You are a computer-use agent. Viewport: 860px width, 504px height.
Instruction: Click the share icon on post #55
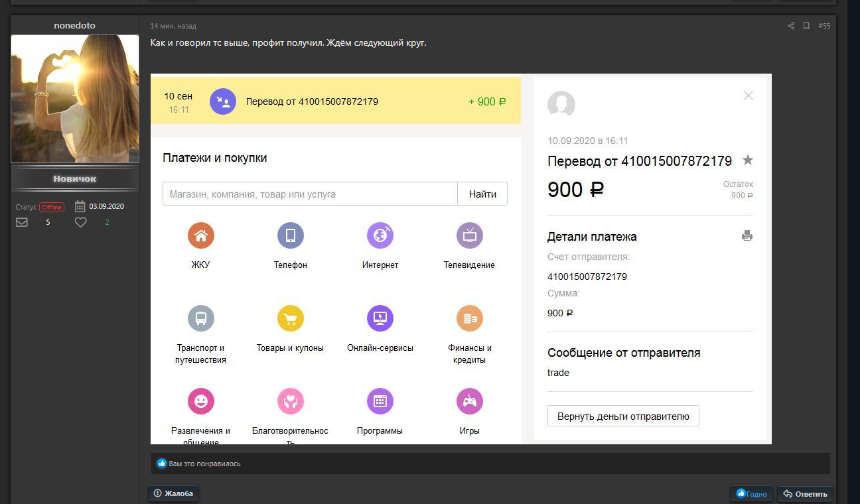[x=791, y=26]
